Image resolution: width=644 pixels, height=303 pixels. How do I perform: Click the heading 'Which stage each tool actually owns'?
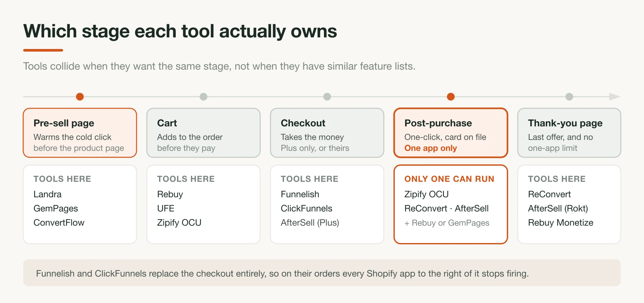[180, 32]
